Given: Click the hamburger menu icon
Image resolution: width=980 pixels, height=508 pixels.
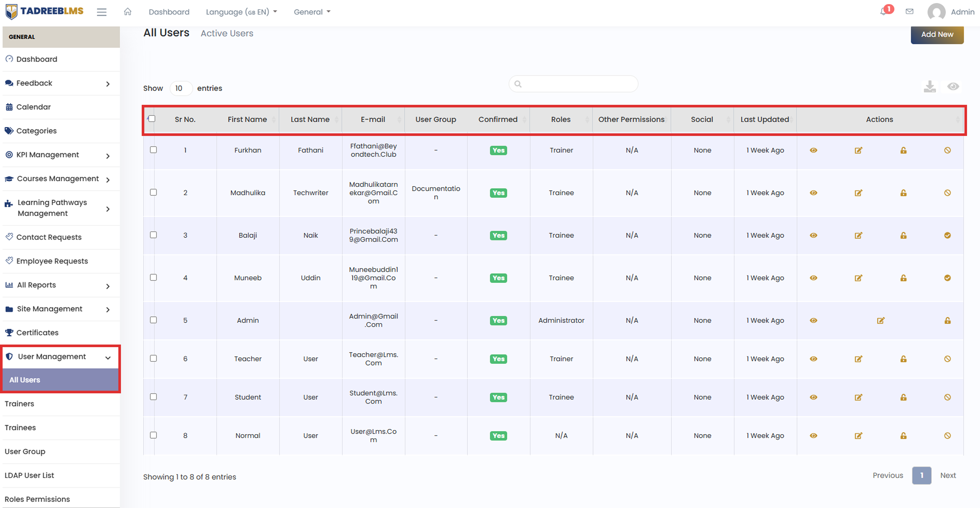Looking at the screenshot, I should (101, 12).
